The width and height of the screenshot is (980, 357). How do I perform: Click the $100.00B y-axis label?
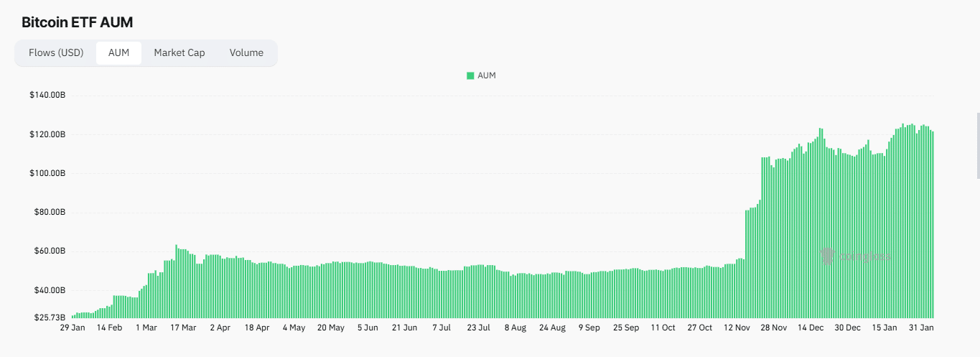click(x=47, y=173)
